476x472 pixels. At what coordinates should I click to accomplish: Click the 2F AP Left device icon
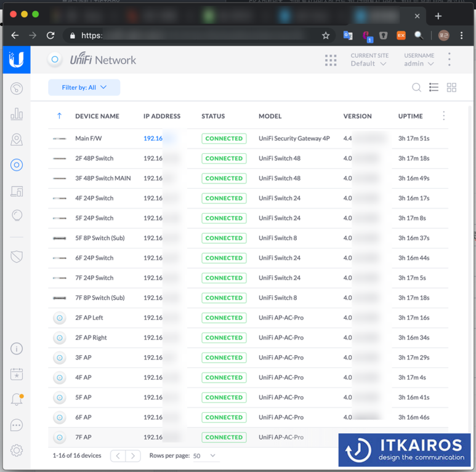tap(60, 318)
